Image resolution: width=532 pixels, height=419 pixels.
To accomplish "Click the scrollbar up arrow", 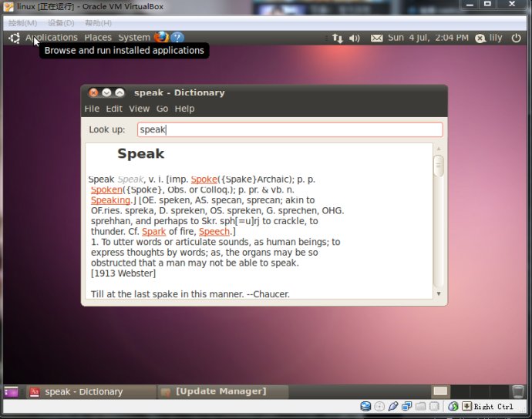I will [439, 149].
